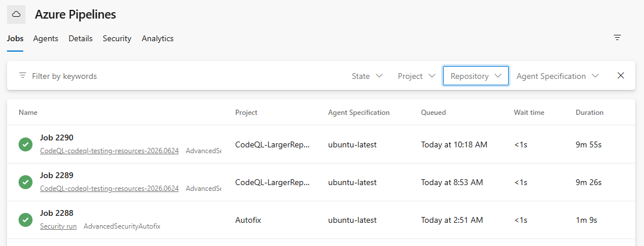This screenshot has width=644, height=246.
Task: Click the 1m 9s duration value
Action: point(586,220)
